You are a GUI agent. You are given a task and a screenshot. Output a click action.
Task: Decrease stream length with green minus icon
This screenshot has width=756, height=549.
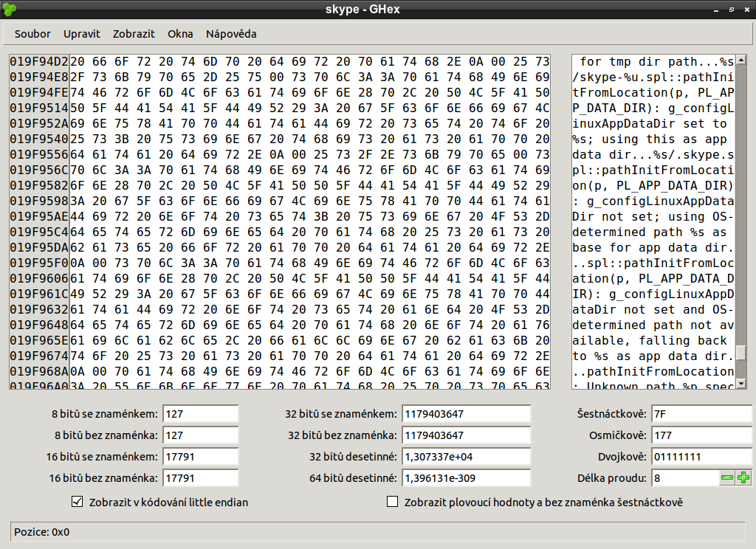[x=726, y=477]
